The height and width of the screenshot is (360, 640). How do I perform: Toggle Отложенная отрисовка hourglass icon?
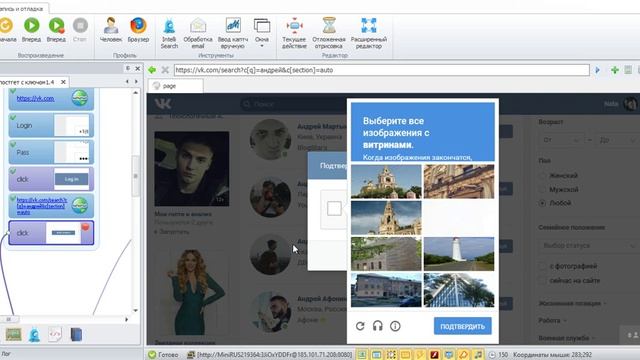click(329, 26)
